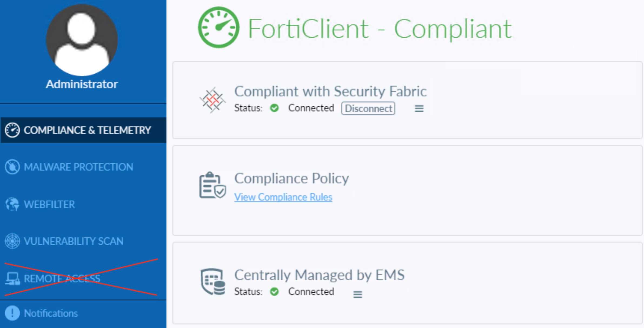This screenshot has height=328, width=644.
Task: Click the Compliance Policy title
Action: (x=291, y=179)
